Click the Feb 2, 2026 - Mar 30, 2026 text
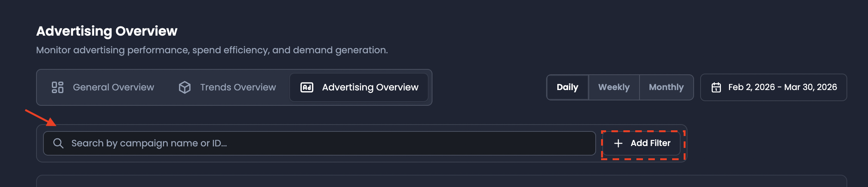This screenshot has width=868, height=187. [783, 87]
